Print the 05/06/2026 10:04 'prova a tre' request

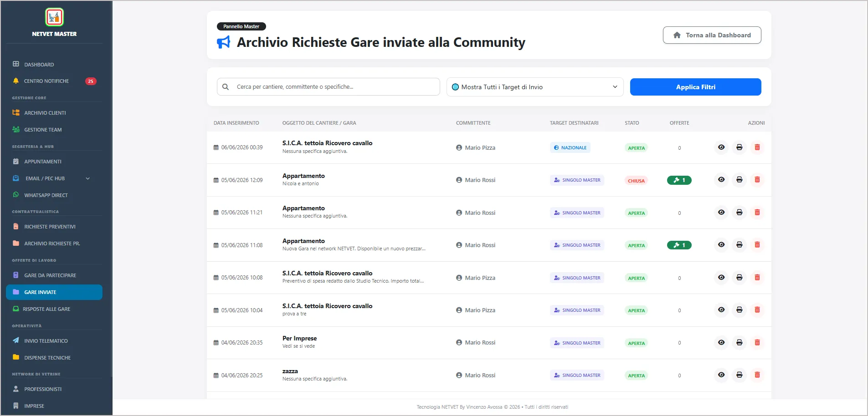740,310
